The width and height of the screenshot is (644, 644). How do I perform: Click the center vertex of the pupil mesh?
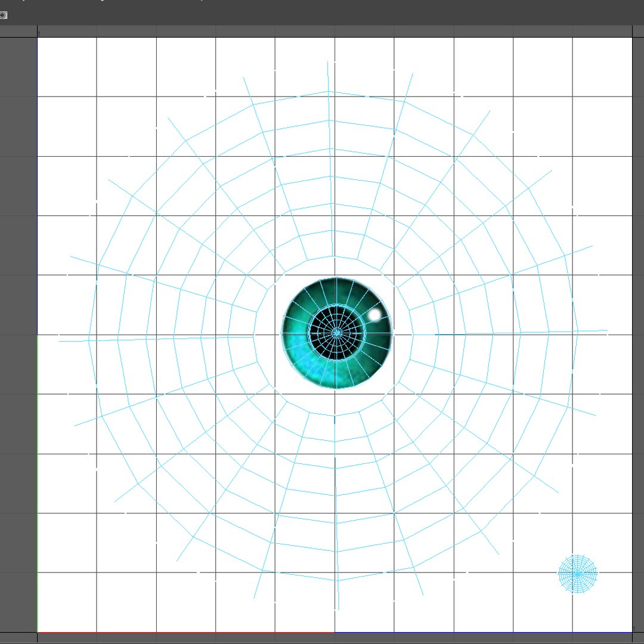(337, 333)
